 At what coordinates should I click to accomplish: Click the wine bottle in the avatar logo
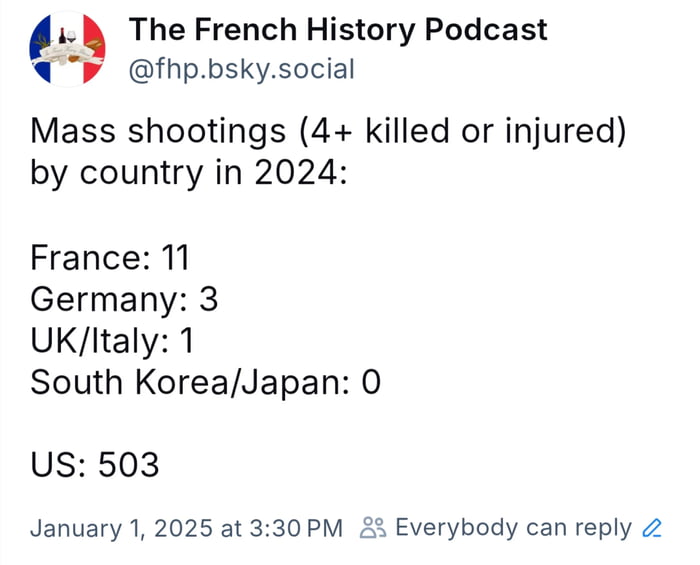[63, 36]
